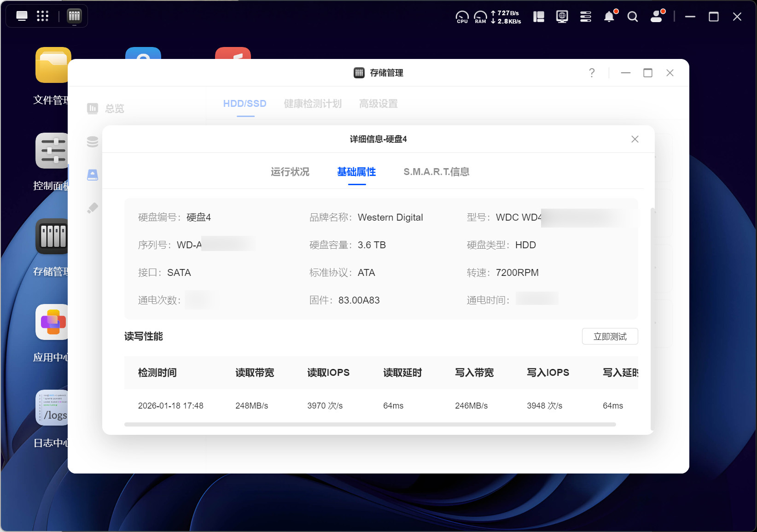The width and height of the screenshot is (757, 532).
Task: Click the 读写性能 section heading
Action: (x=144, y=336)
